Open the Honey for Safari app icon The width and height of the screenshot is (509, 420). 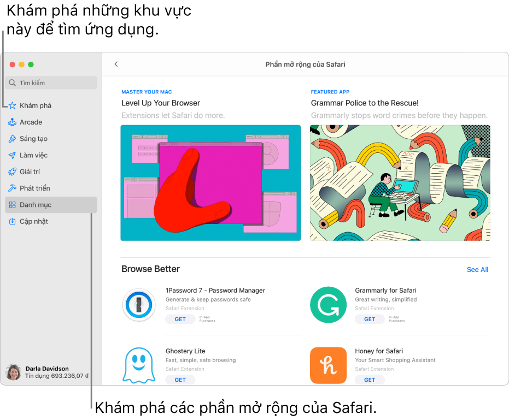point(328,365)
